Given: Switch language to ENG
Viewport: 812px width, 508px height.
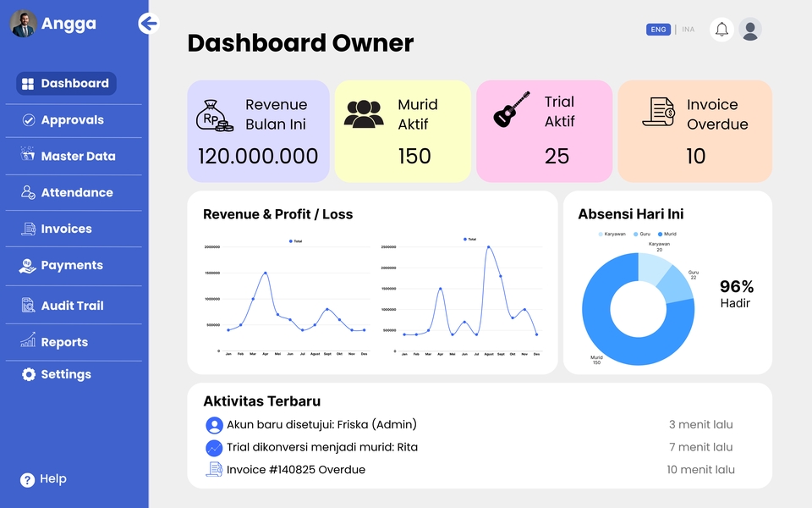Looking at the screenshot, I should coord(658,30).
